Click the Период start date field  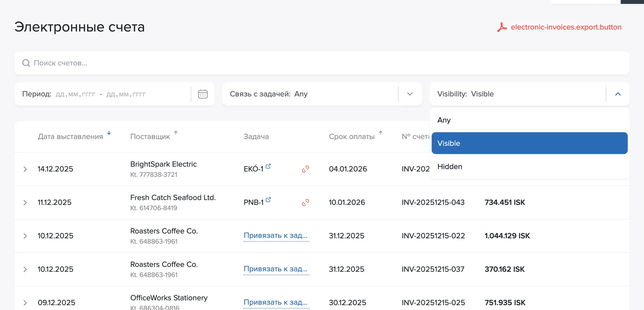pos(75,94)
